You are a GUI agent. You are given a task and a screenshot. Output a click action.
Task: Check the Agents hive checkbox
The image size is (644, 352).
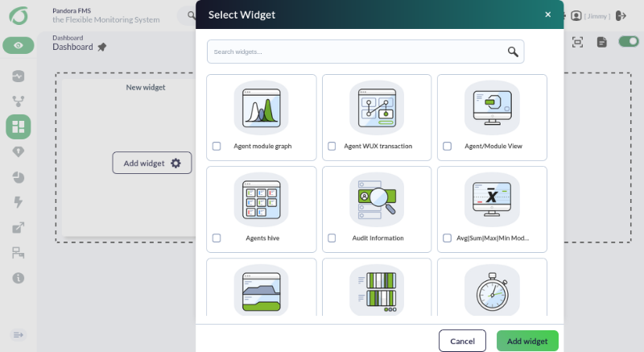[217, 238]
